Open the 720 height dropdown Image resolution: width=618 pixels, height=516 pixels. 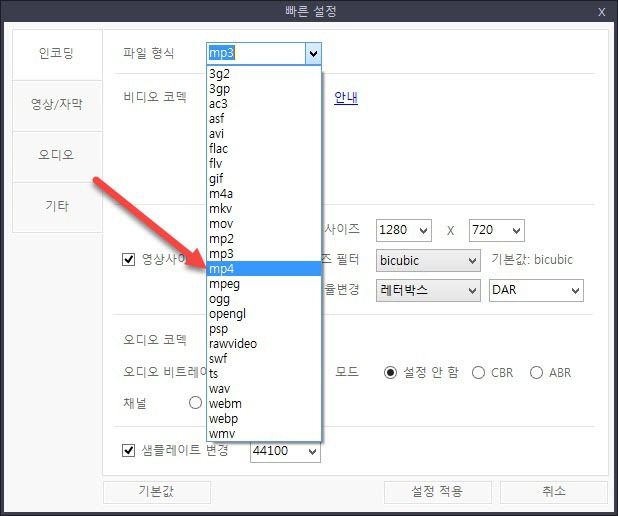coord(497,230)
